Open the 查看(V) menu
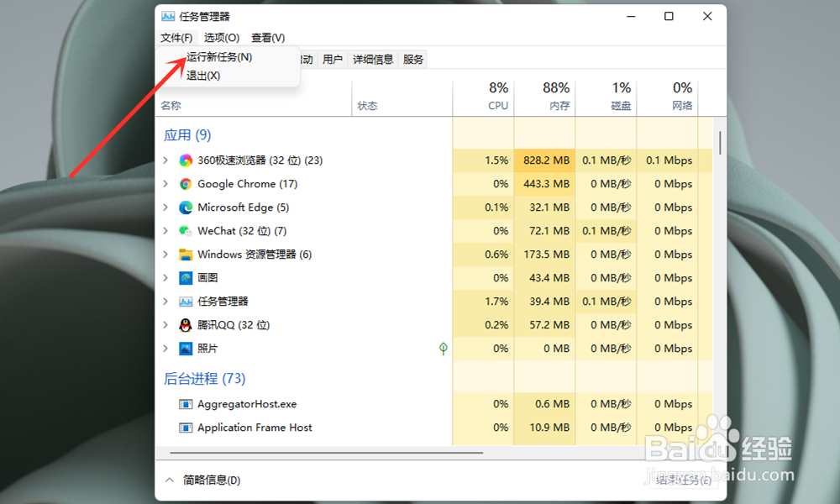 [x=268, y=38]
